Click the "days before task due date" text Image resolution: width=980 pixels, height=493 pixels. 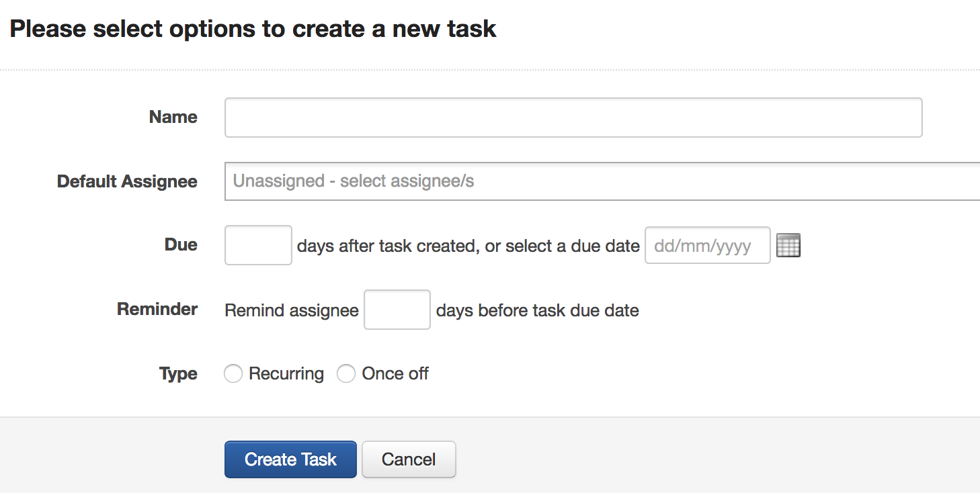537,310
